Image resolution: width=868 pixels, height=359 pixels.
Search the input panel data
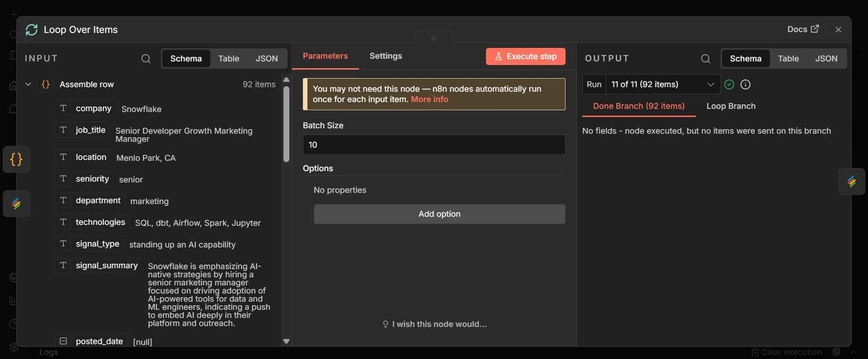click(x=146, y=59)
